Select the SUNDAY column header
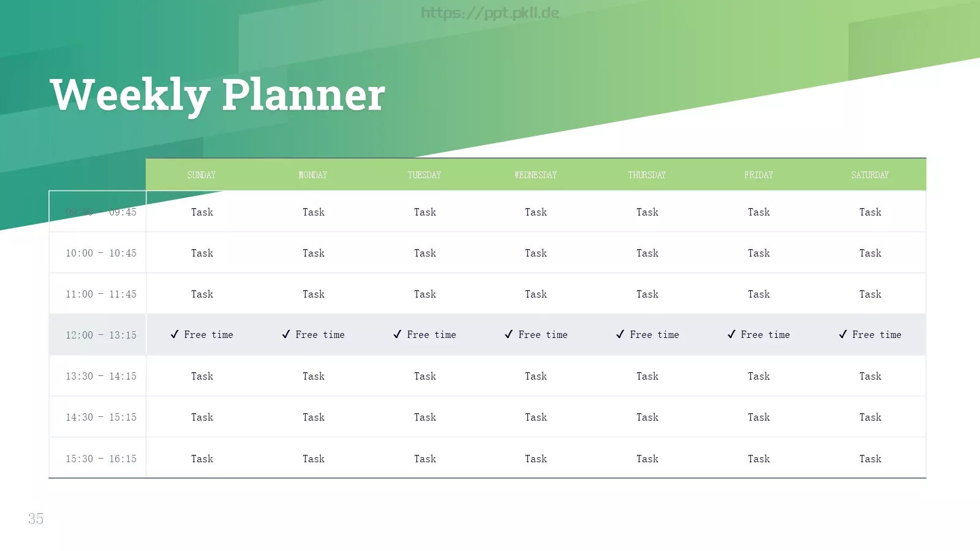 coord(202,175)
